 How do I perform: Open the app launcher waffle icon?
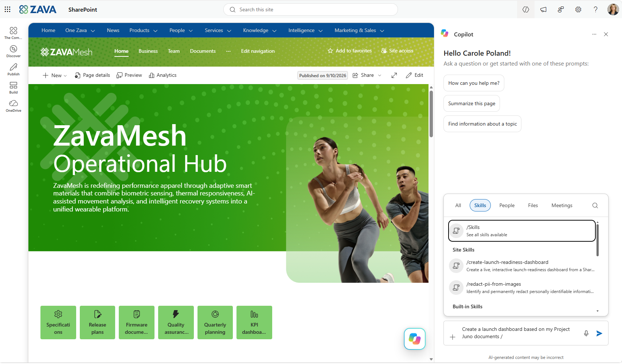click(x=8, y=9)
